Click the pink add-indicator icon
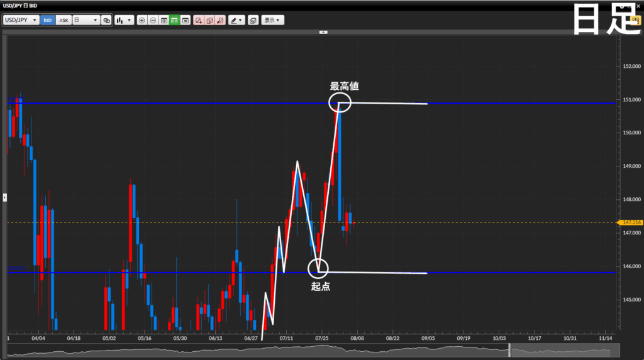 click(x=199, y=20)
